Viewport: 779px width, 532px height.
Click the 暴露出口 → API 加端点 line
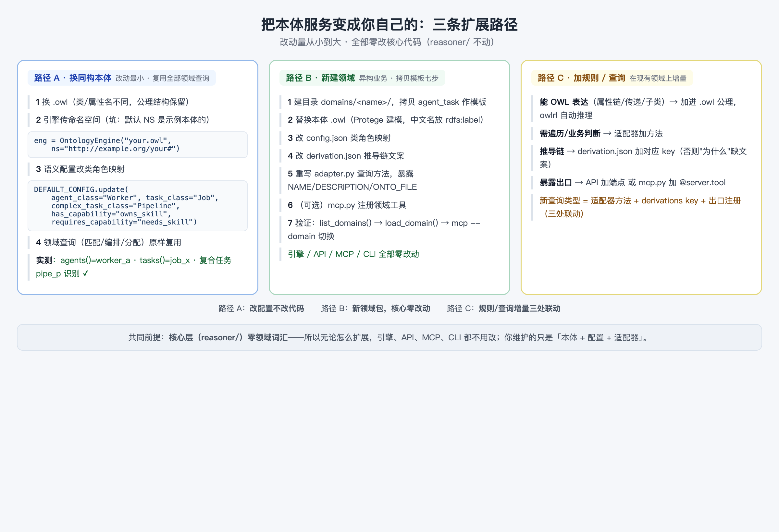point(641,183)
